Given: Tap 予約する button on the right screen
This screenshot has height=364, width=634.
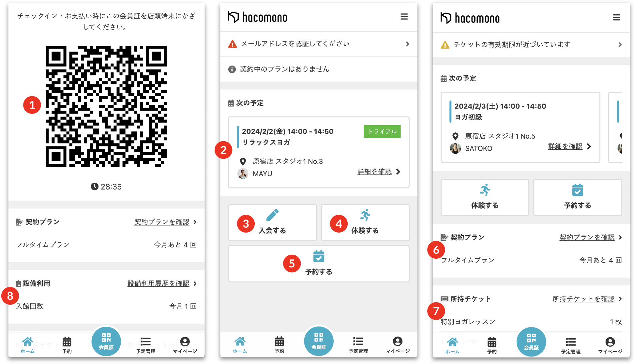Looking at the screenshot, I should pyautogui.click(x=577, y=197).
